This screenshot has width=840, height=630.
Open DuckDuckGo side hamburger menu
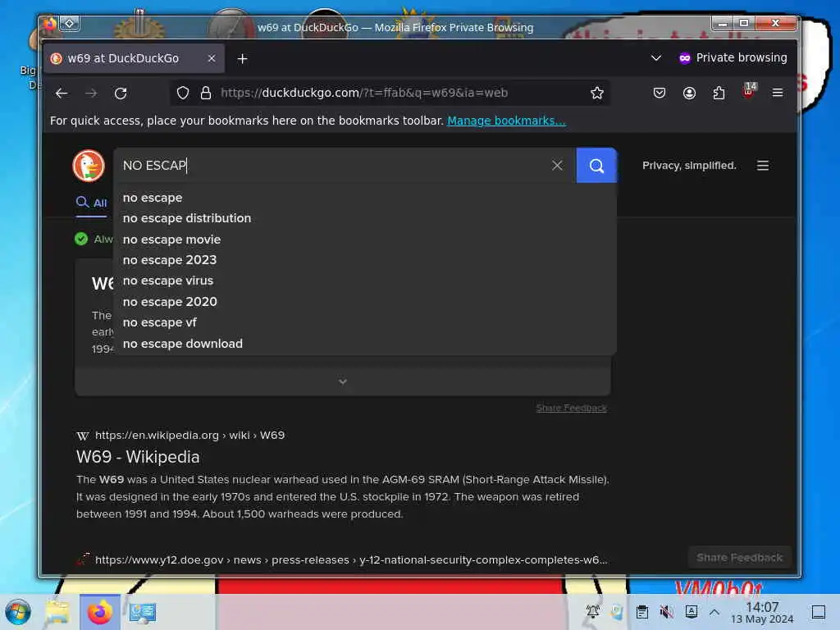tap(763, 166)
